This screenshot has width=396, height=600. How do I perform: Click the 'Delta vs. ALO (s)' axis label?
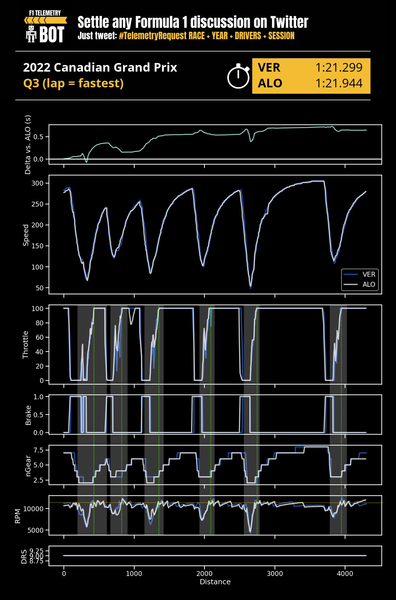click(x=28, y=144)
